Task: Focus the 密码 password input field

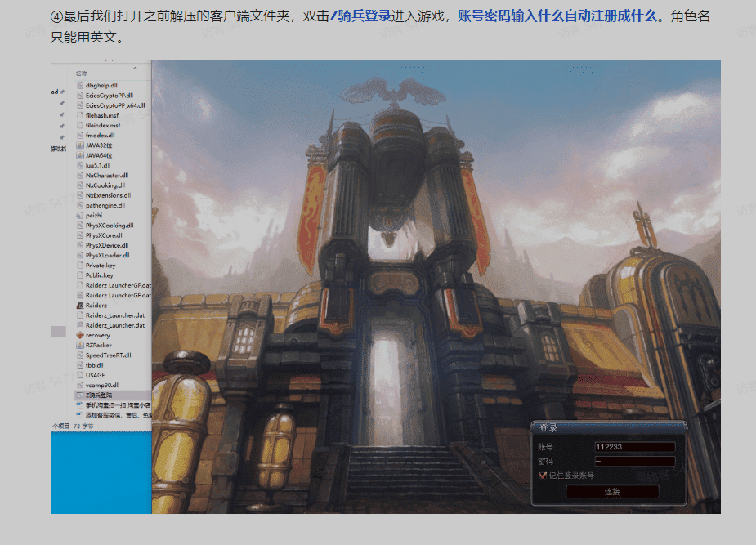Action: pyautogui.click(x=635, y=461)
